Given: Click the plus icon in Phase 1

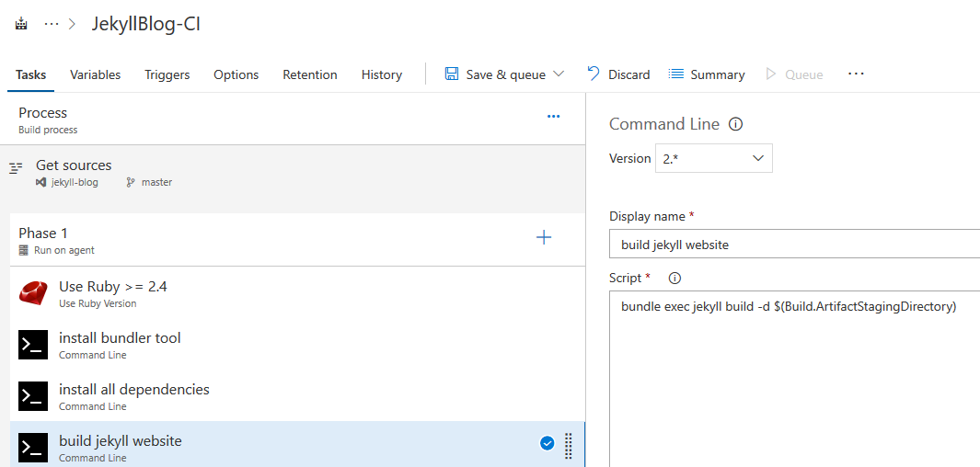Looking at the screenshot, I should (544, 238).
